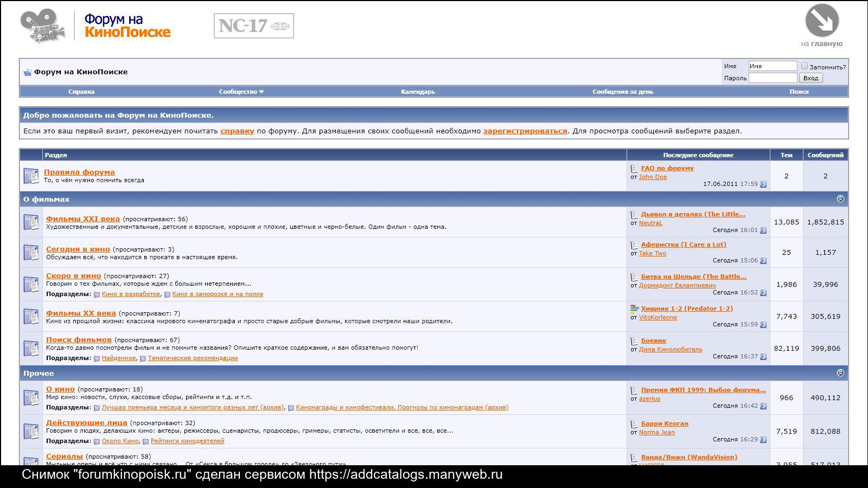Click post icon next to Дьявол в деталях

click(x=634, y=215)
